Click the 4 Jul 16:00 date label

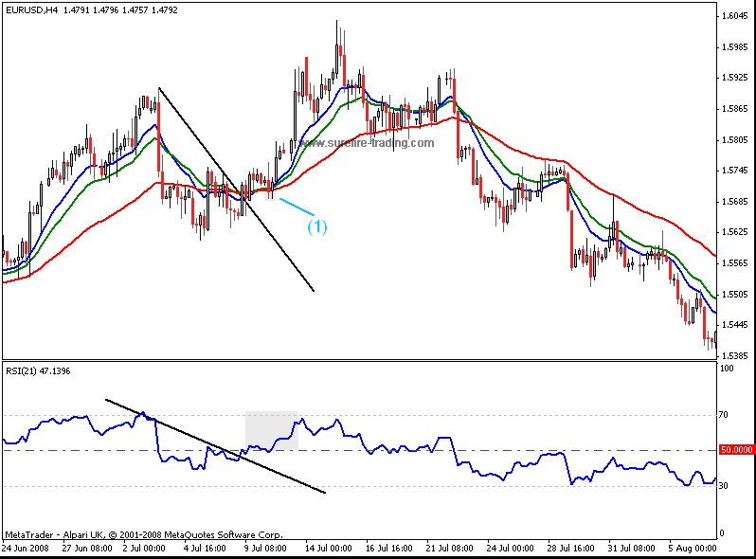tap(205, 549)
